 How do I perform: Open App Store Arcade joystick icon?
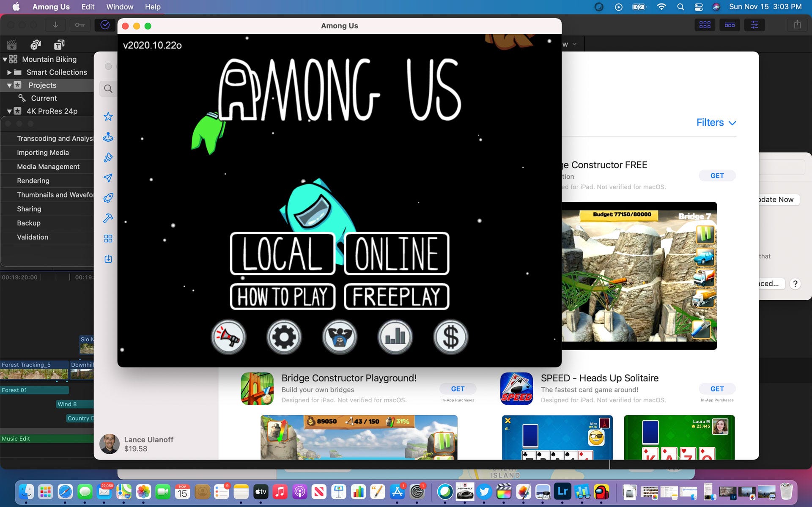click(108, 137)
